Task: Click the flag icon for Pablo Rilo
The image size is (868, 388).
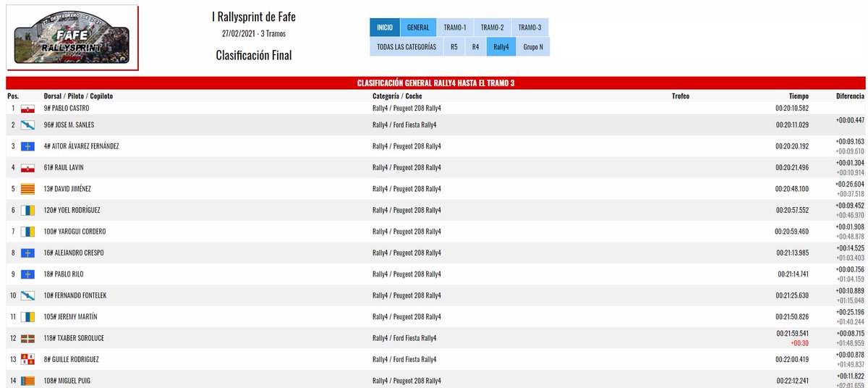Action: 27,274
